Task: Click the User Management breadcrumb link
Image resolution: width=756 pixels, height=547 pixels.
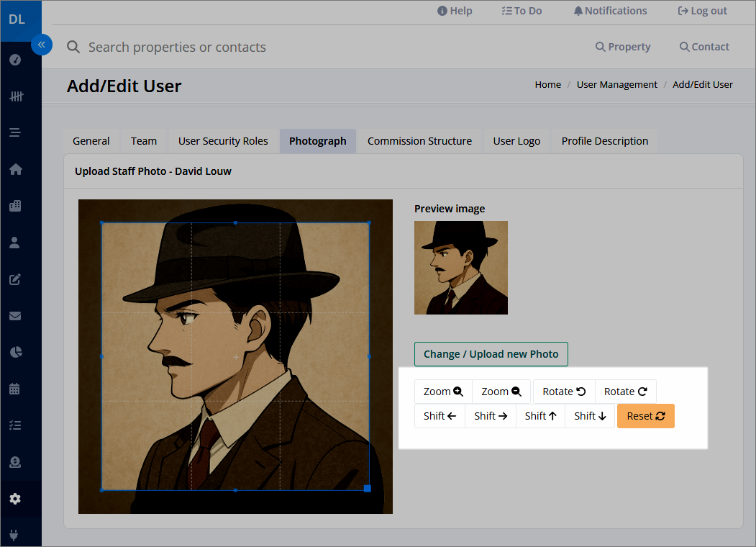Action: pyautogui.click(x=616, y=85)
